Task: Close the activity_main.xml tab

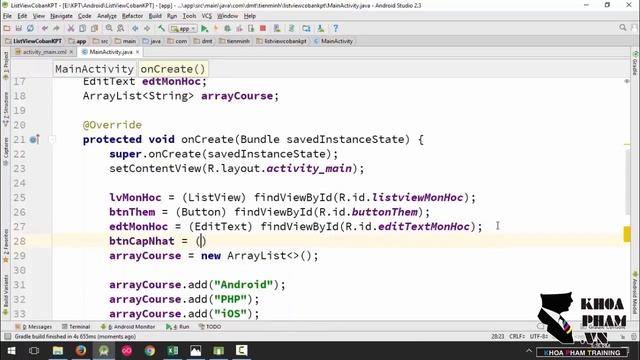Action: click(x=71, y=52)
